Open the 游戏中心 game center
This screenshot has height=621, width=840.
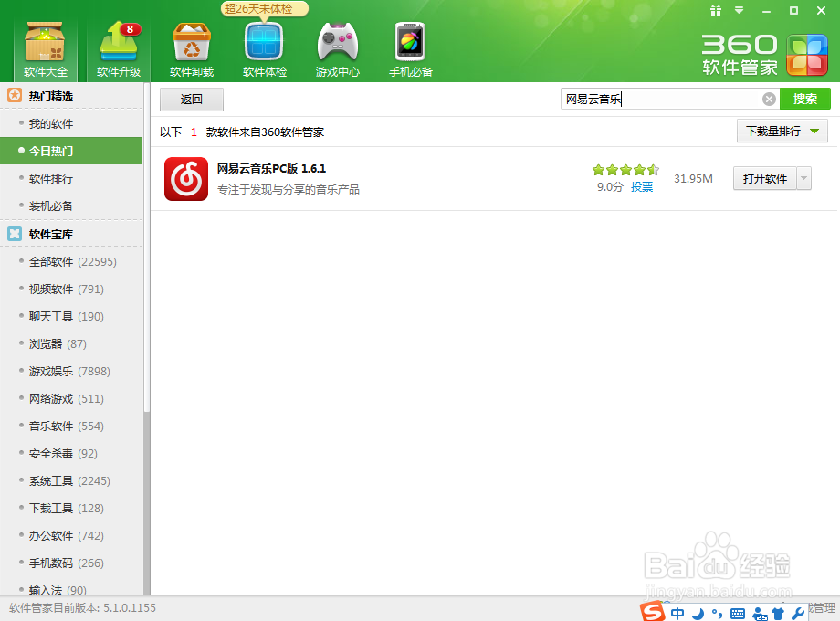pos(337,49)
